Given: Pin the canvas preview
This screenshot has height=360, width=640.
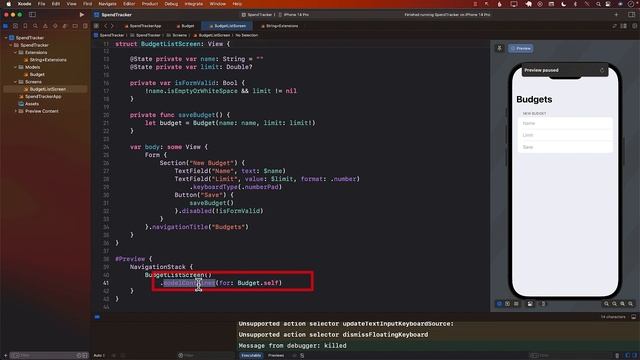Looking at the screenshot, I should point(499,48).
